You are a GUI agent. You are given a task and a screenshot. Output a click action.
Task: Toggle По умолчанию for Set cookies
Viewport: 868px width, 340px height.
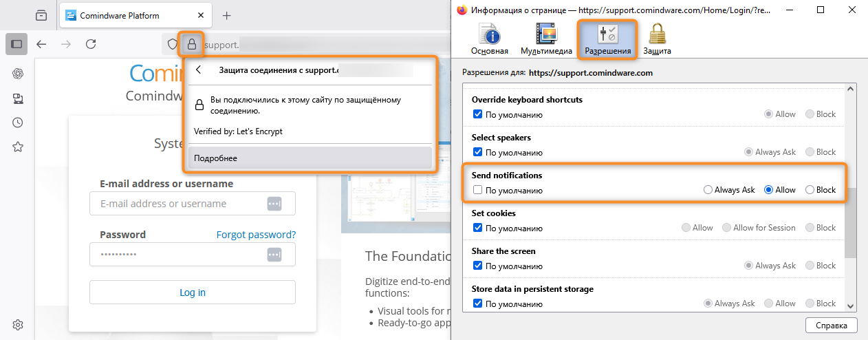[478, 228]
